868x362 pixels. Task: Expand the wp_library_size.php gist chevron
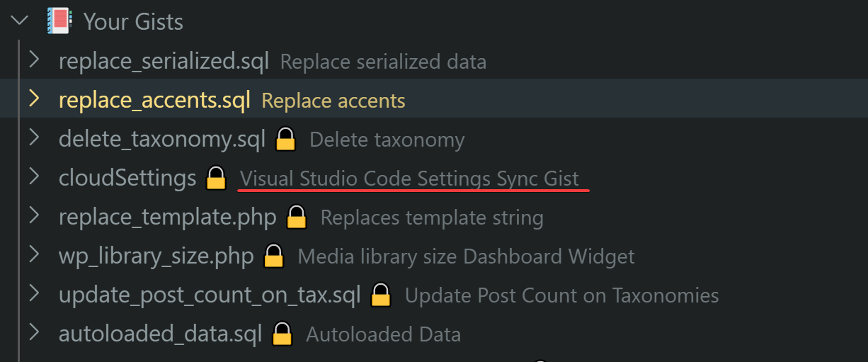tap(33, 256)
